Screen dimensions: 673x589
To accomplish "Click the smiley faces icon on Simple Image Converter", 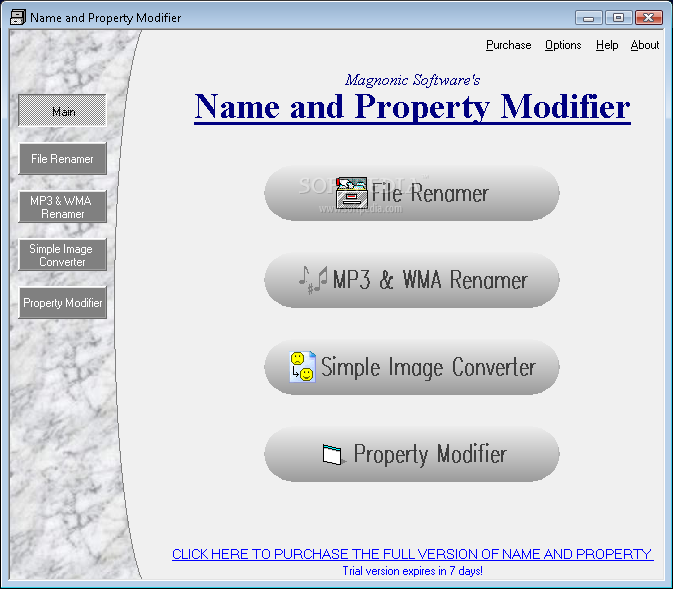I will [x=303, y=367].
